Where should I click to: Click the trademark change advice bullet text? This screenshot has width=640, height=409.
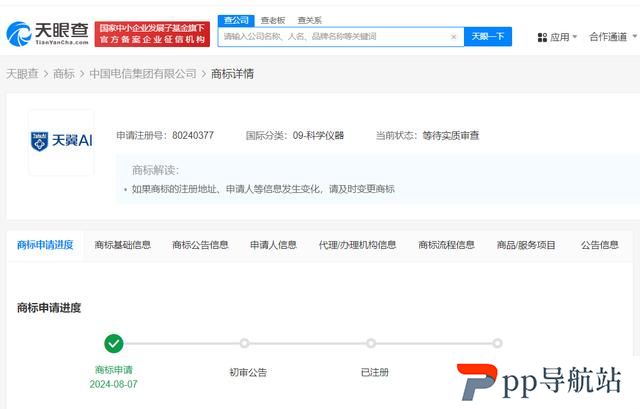click(x=263, y=189)
